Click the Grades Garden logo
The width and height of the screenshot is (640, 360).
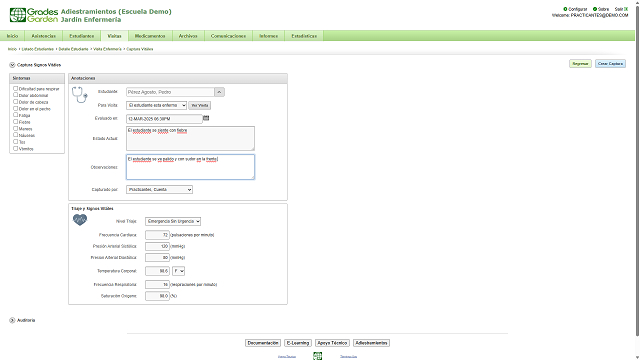[34, 15]
